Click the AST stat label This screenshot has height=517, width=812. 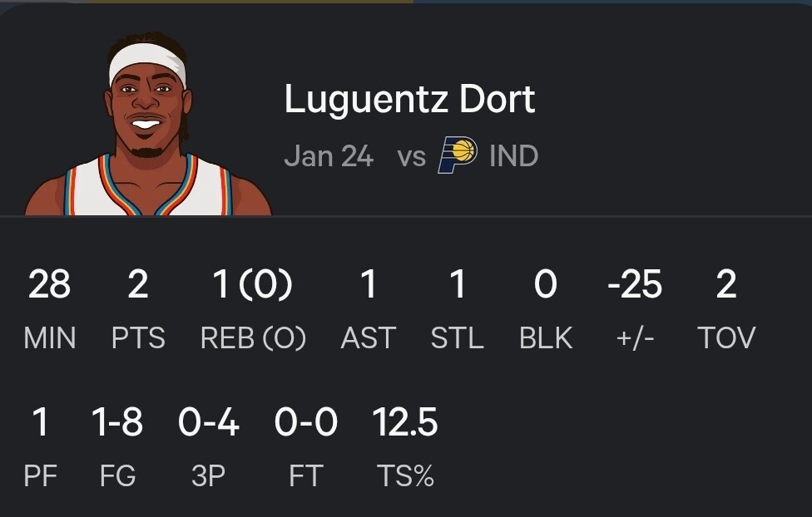[x=369, y=338]
